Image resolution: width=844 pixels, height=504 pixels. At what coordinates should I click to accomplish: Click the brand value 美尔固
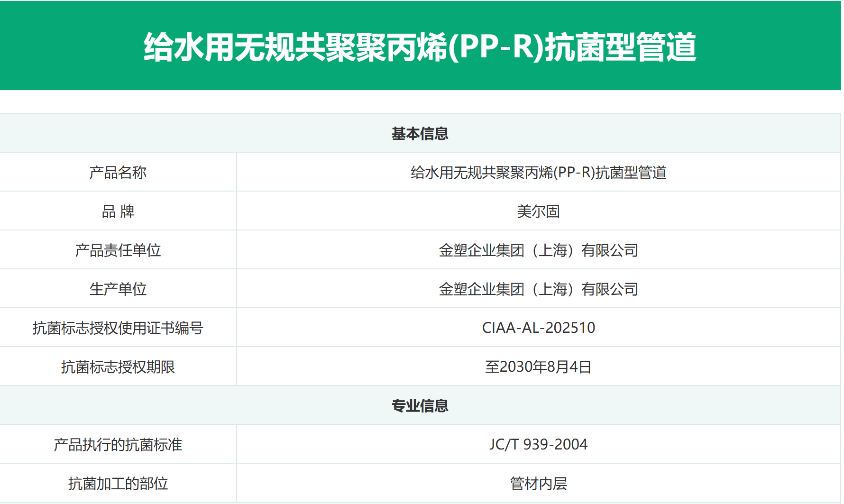(x=538, y=211)
